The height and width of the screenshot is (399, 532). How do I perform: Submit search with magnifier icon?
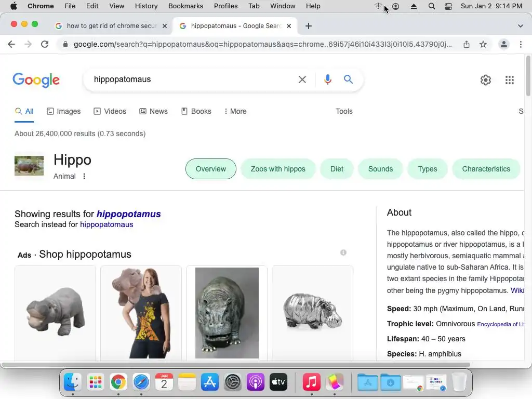[x=348, y=79]
